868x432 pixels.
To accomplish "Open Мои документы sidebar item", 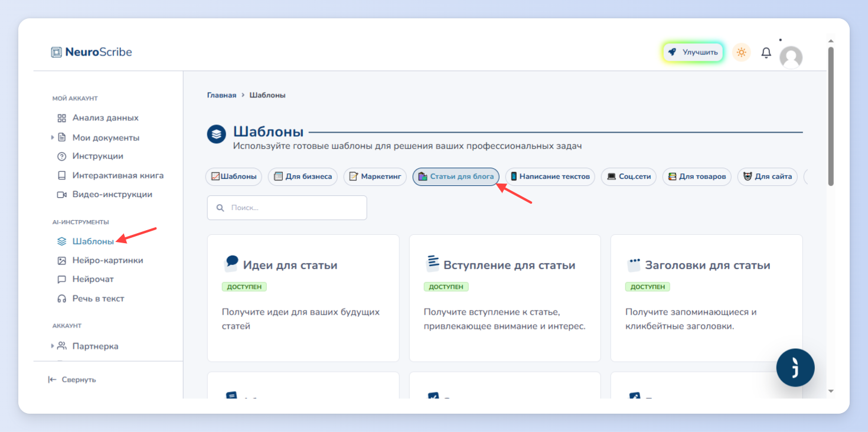I will coord(106,138).
